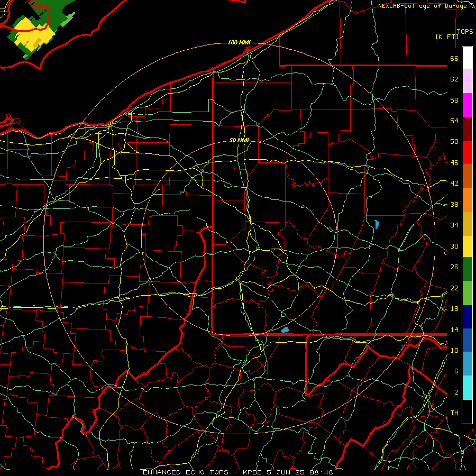Click the "6" legend value
The height and width of the screenshot is (476, 476).
[x=456, y=371]
